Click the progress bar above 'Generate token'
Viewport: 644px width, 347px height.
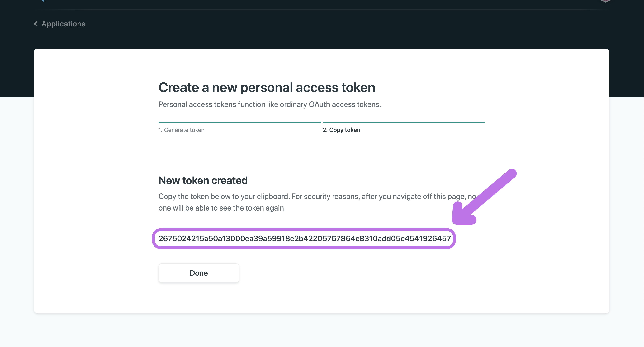pyautogui.click(x=239, y=123)
